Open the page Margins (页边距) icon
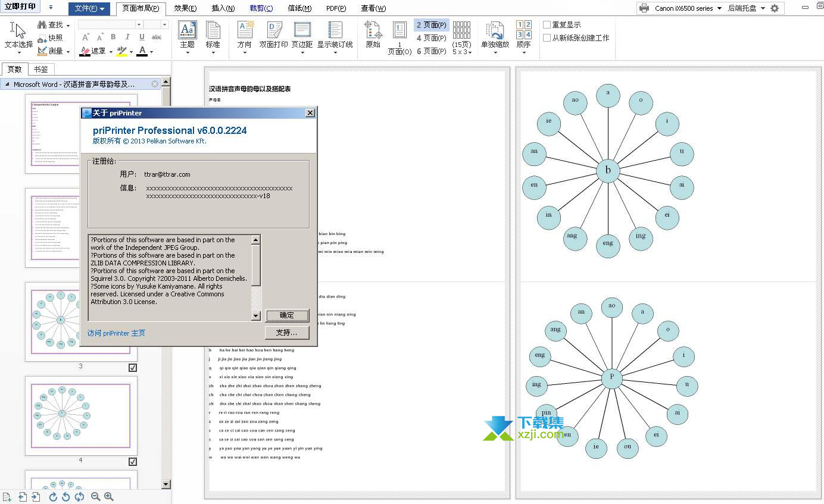The height and width of the screenshot is (504, 824). tap(302, 30)
